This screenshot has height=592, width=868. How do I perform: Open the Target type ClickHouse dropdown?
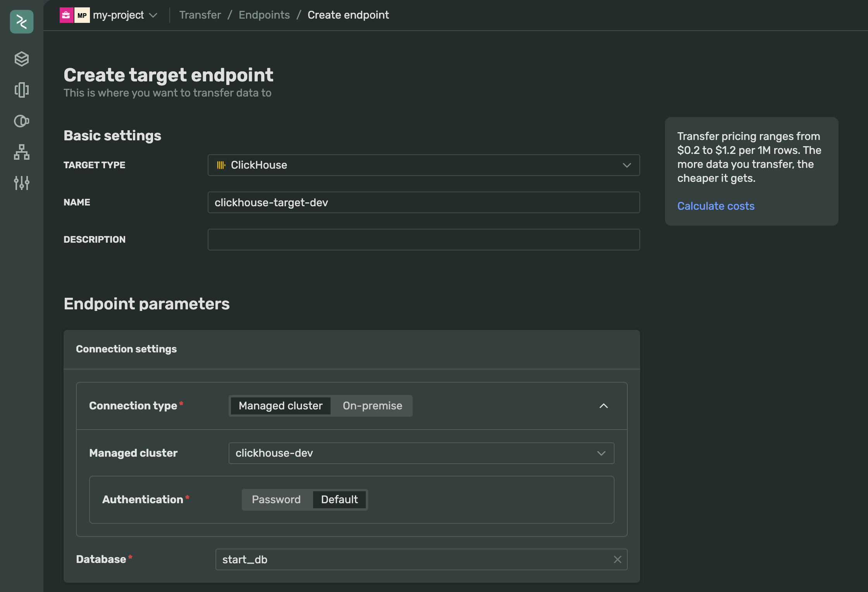tap(424, 165)
